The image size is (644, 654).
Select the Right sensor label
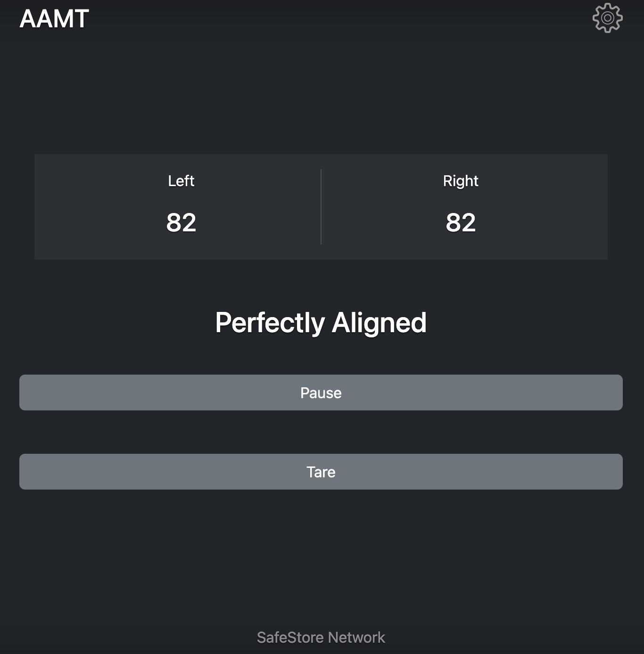tap(461, 181)
